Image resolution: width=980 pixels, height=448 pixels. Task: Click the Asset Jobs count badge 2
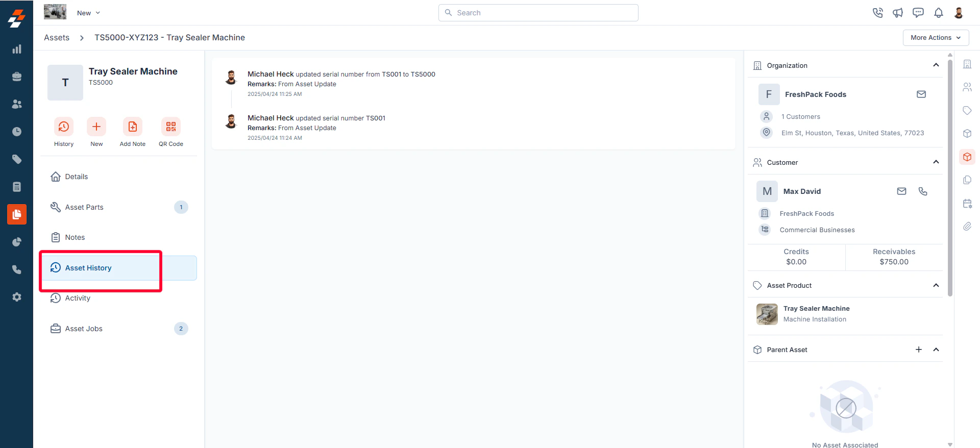[181, 329]
